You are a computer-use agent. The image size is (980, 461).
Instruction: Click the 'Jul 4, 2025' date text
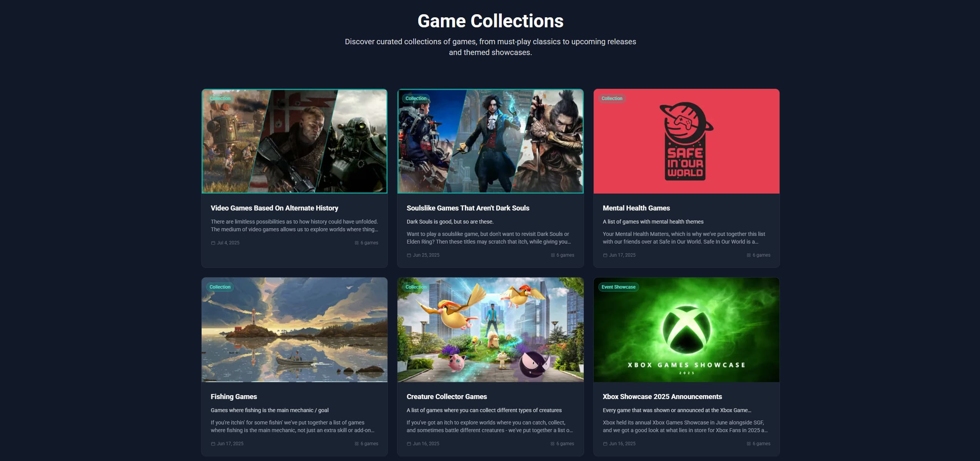tap(228, 243)
